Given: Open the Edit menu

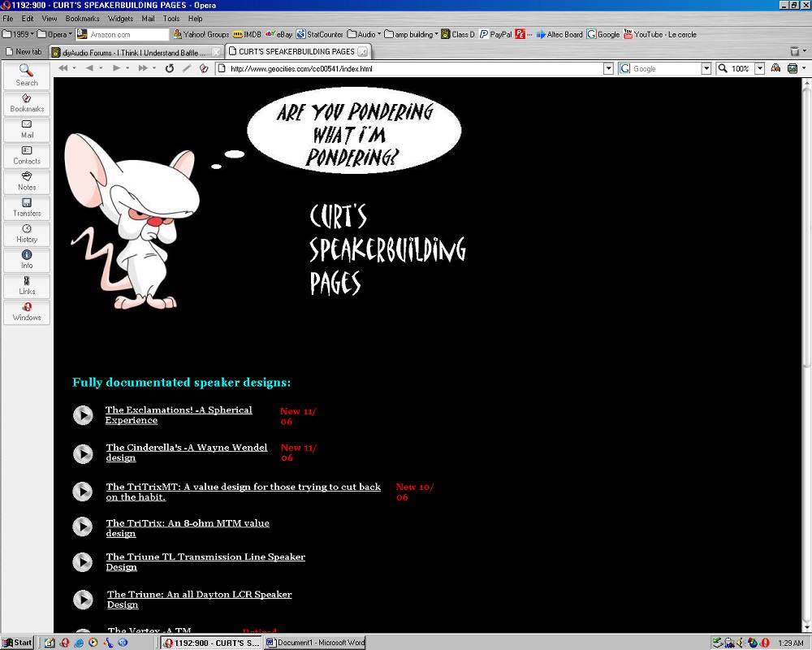Looking at the screenshot, I should [x=28, y=18].
